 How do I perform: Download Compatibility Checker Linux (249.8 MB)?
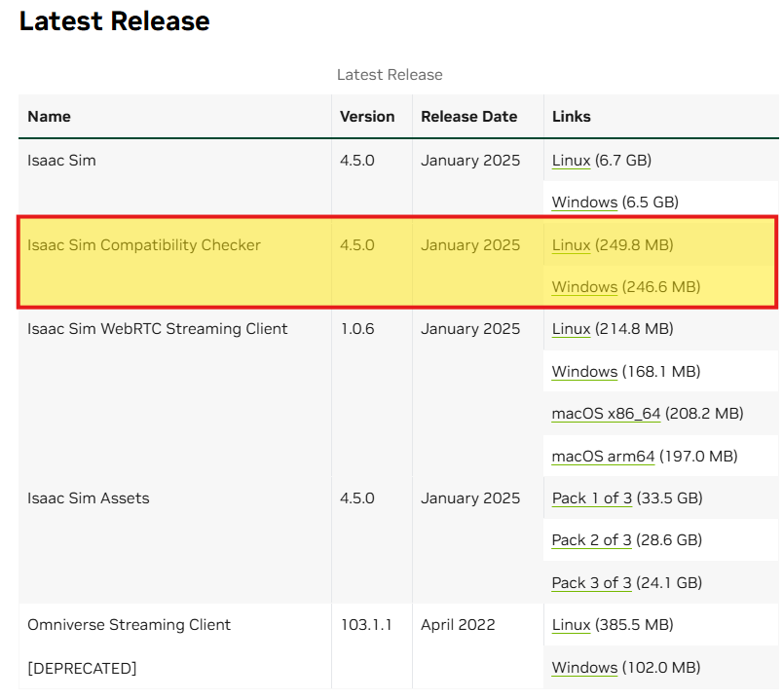click(572, 245)
